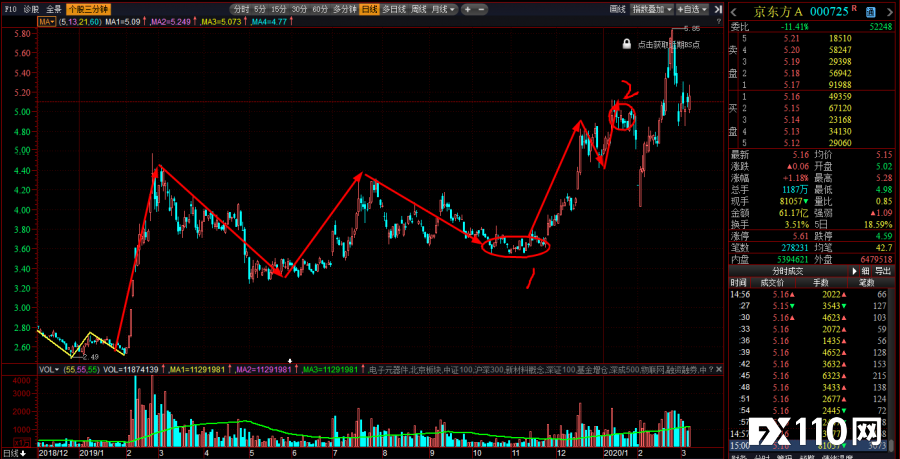
Task: Click the VOL panel help question mark
Action: 711,369
